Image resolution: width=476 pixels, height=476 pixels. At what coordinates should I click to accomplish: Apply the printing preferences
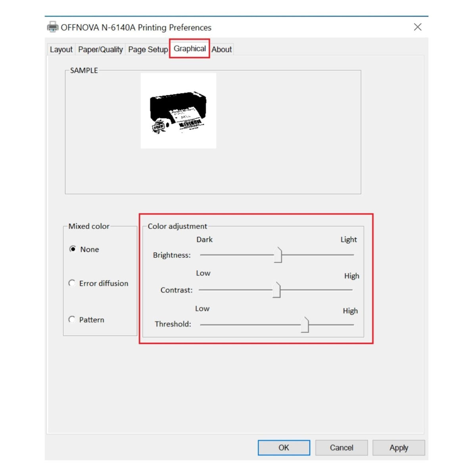click(398, 448)
